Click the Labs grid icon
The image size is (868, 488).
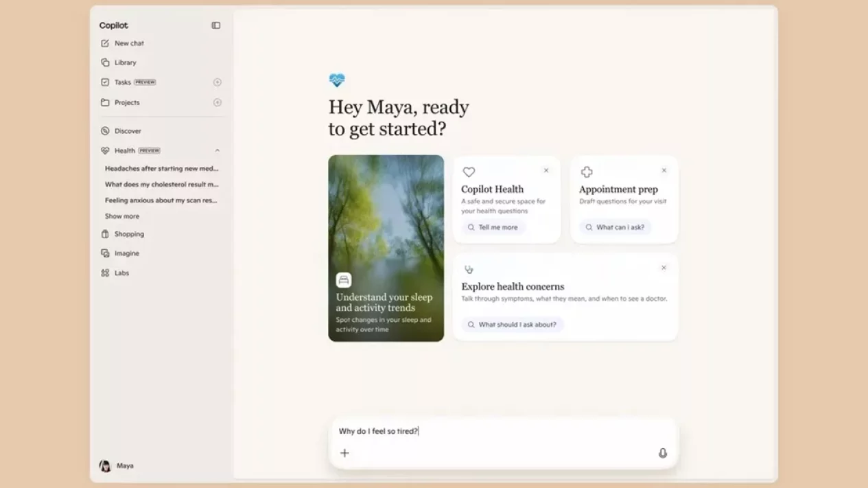(105, 273)
